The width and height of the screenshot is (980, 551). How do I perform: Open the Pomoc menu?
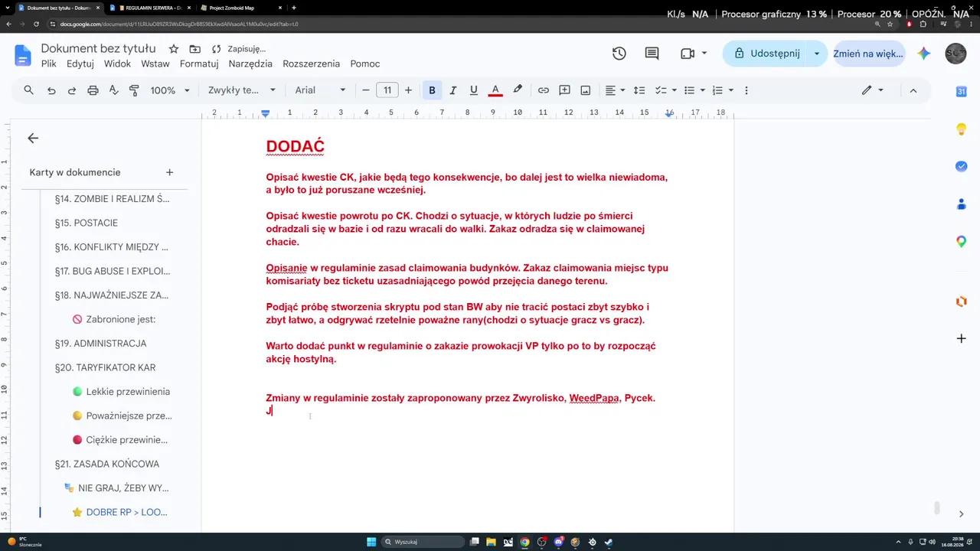coord(365,64)
